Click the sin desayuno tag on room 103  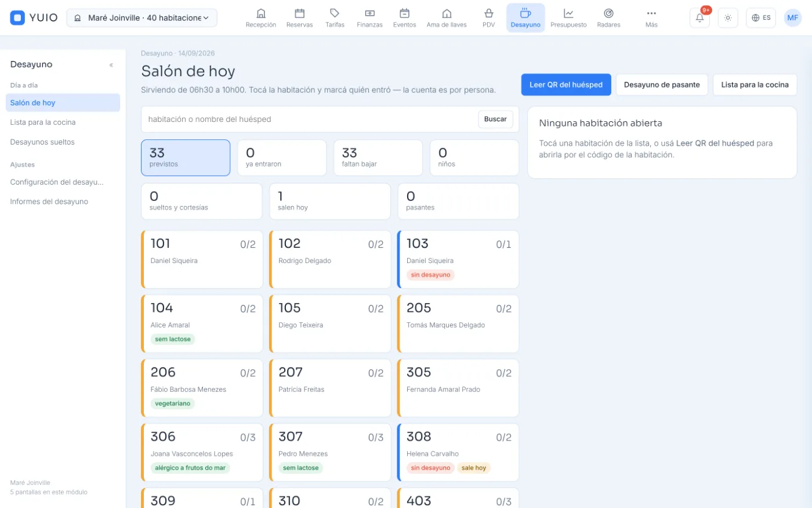pos(430,275)
